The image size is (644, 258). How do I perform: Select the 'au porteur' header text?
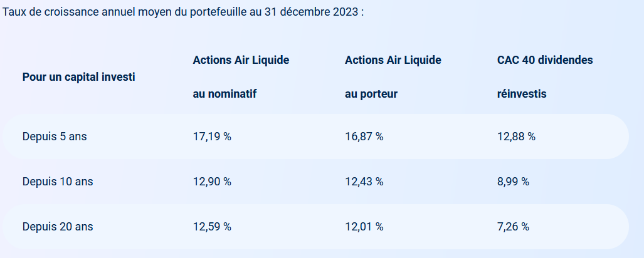(371, 94)
